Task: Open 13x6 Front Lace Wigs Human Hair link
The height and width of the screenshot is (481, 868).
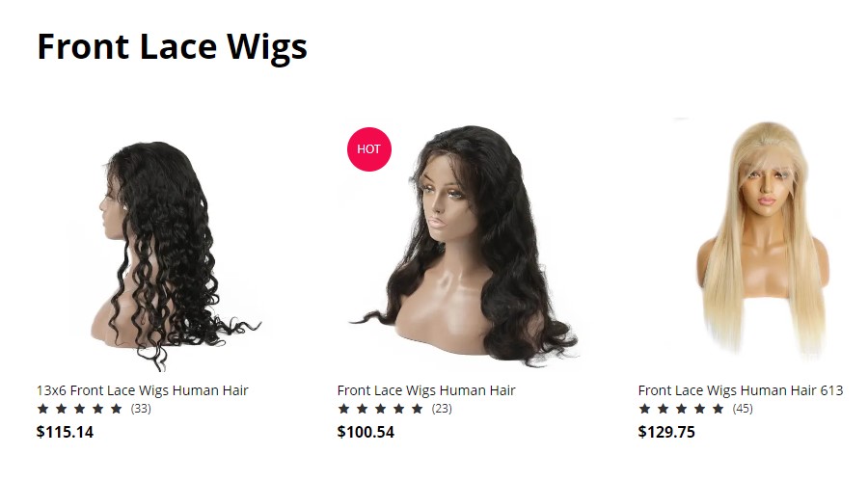Action: click(143, 390)
